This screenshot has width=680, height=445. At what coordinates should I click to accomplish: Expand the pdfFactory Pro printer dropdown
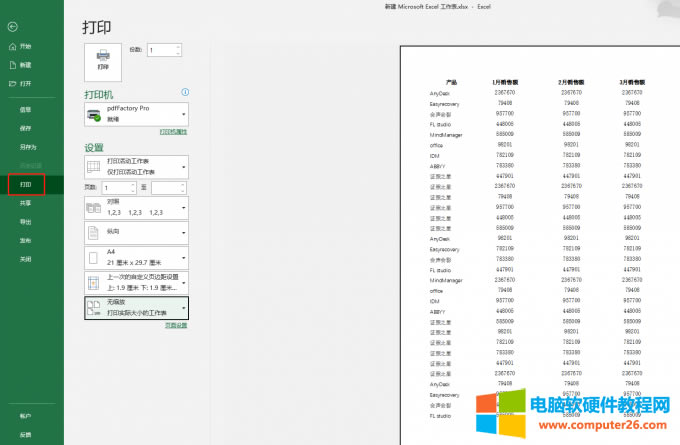click(137, 116)
